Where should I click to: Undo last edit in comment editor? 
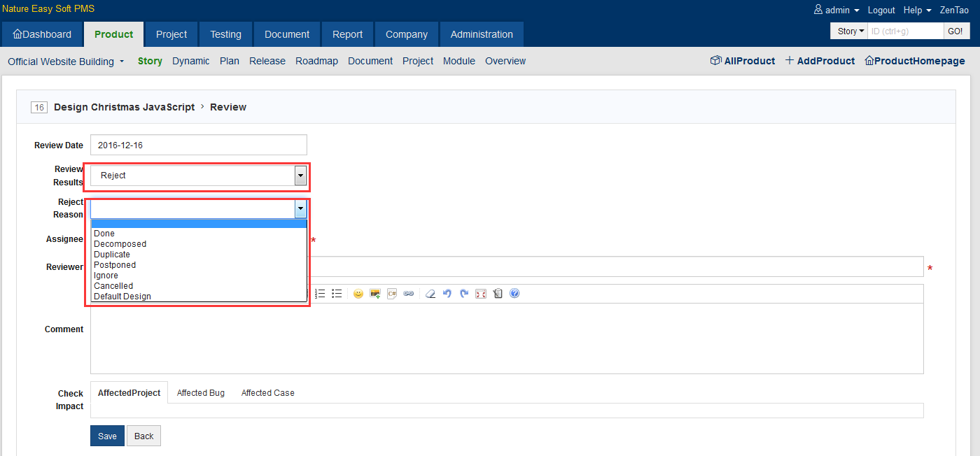pos(447,294)
